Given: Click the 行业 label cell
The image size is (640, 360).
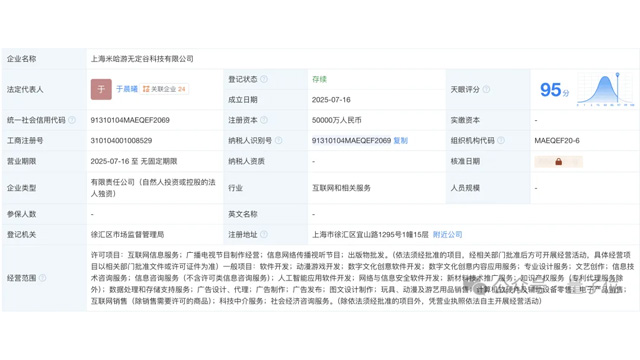Looking at the screenshot, I should (x=265, y=188).
